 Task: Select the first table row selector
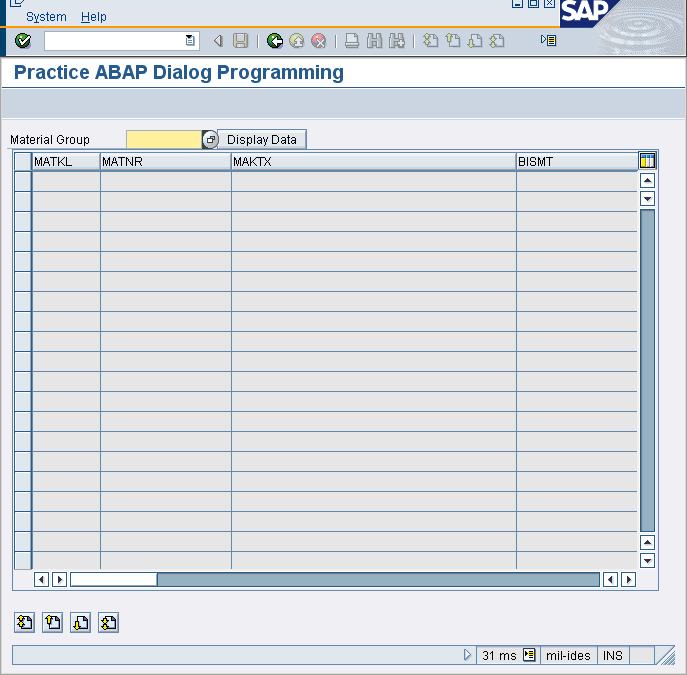[x=22, y=181]
